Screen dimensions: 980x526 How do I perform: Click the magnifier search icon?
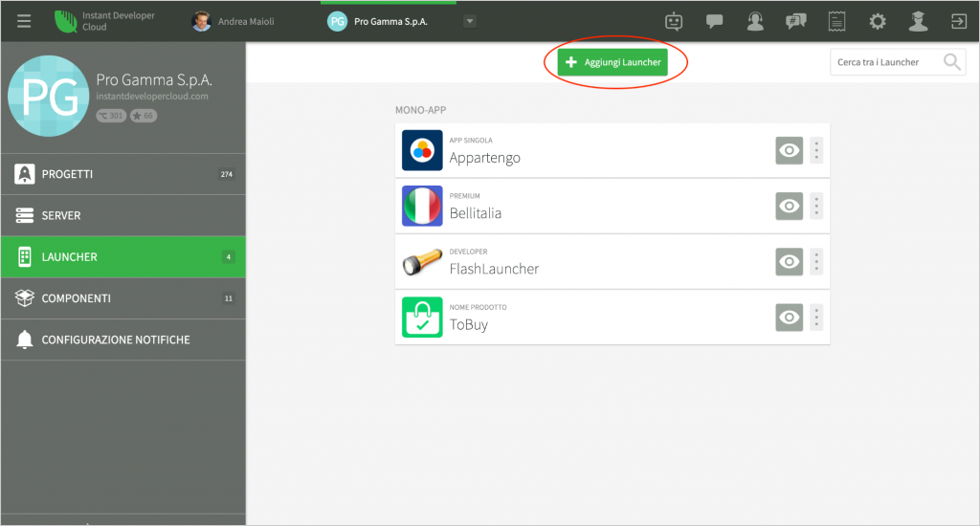click(x=952, y=62)
